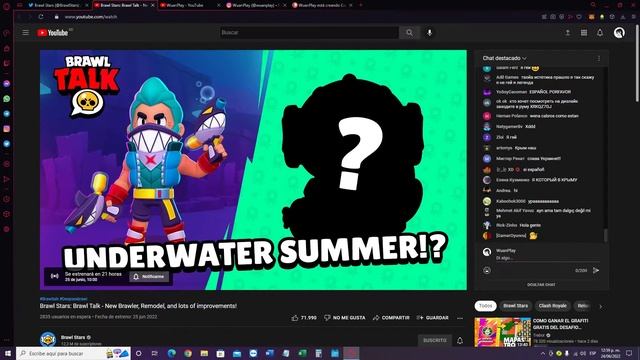Click NO ME GUSTA dislike button
Image resolution: width=640 pixels, height=360 pixels.
[x=344, y=318]
